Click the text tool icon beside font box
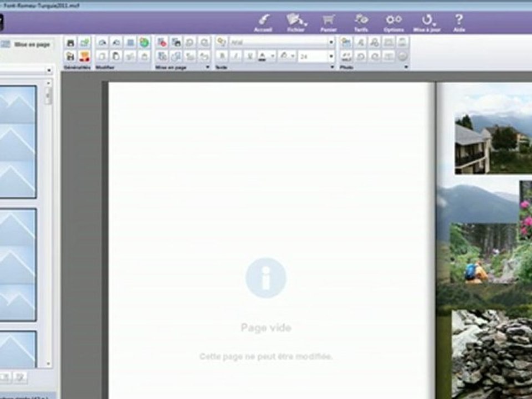The width and height of the screenshot is (532, 399). (x=222, y=42)
